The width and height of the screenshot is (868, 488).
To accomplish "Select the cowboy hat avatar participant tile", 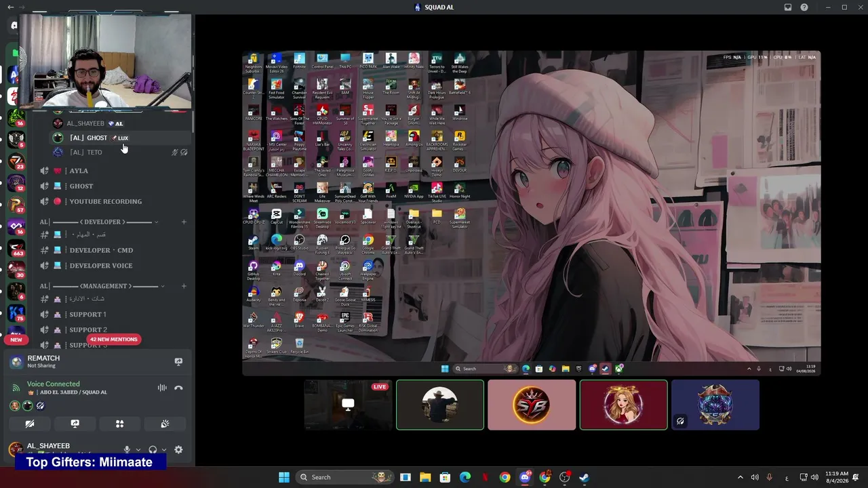I will click(440, 405).
